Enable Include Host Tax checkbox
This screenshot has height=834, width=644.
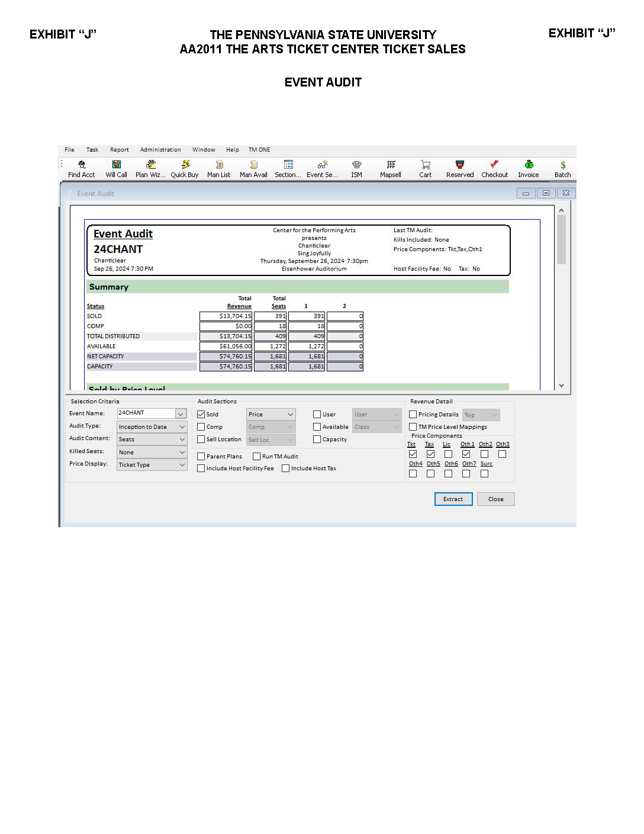click(286, 469)
